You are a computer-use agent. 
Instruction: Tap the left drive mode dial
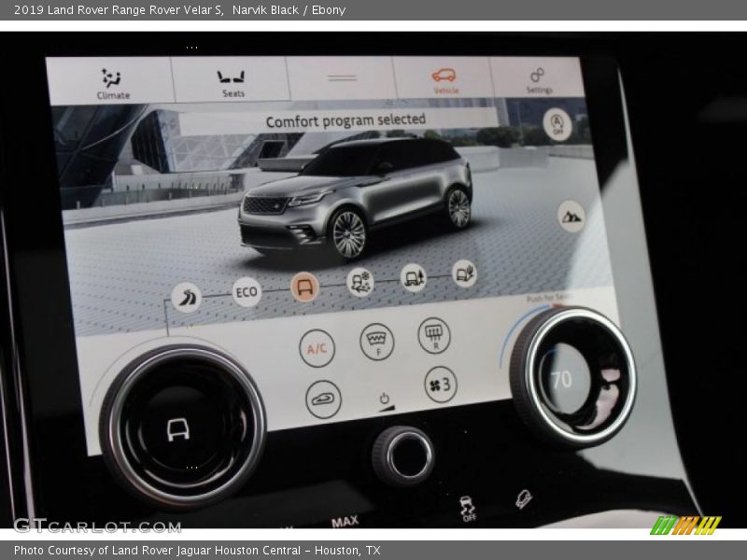[182, 427]
